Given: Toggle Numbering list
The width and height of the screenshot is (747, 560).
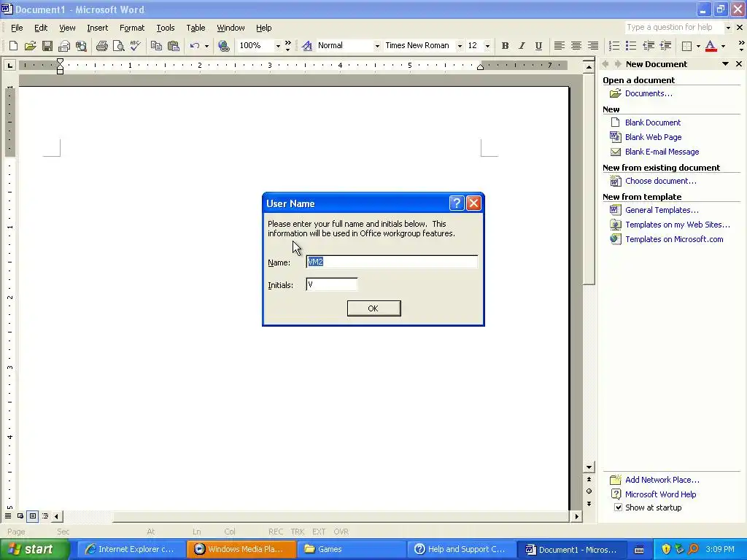Looking at the screenshot, I should [614, 46].
